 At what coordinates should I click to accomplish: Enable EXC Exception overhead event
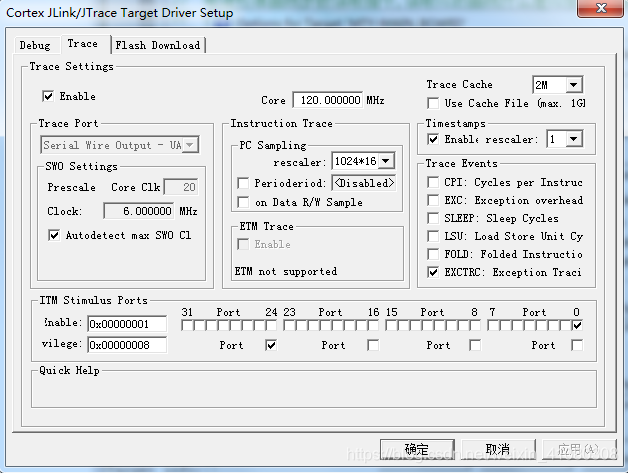point(433,200)
